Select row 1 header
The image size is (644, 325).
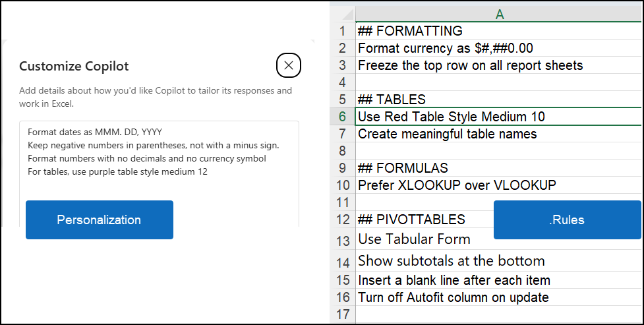[343, 31]
